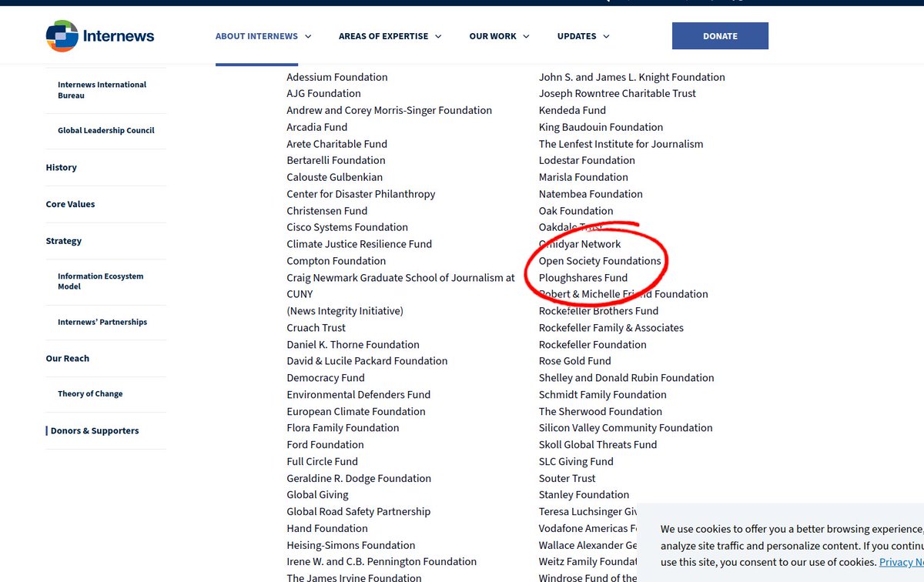
Task: Expand the Updates menu chevron
Action: 606,36
